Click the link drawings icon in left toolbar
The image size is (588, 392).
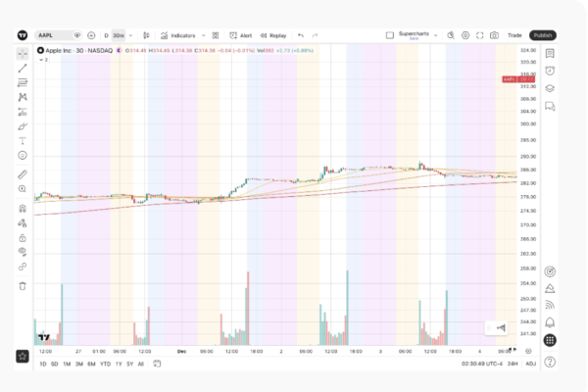click(23, 267)
